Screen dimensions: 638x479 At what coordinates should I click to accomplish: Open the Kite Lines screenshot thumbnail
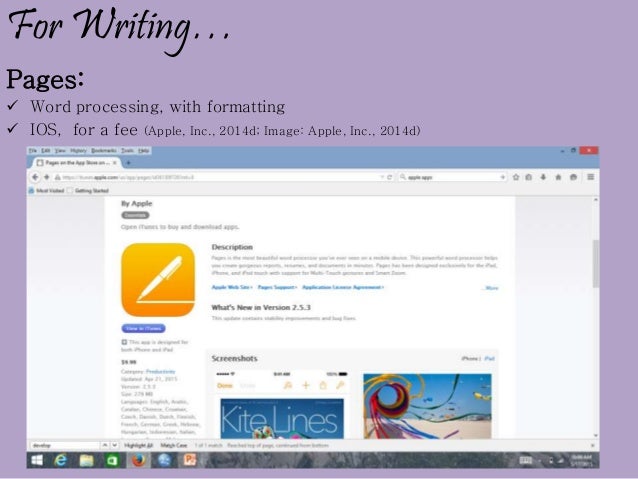pyautogui.click(x=282, y=405)
